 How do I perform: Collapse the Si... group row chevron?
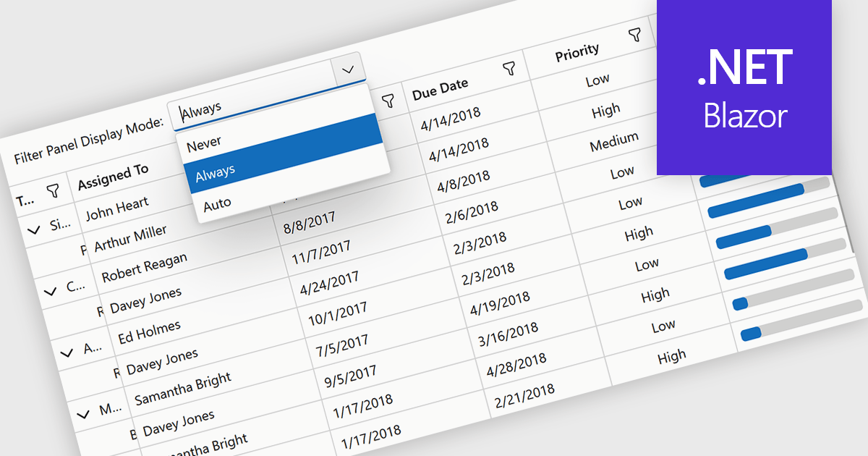tap(33, 229)
